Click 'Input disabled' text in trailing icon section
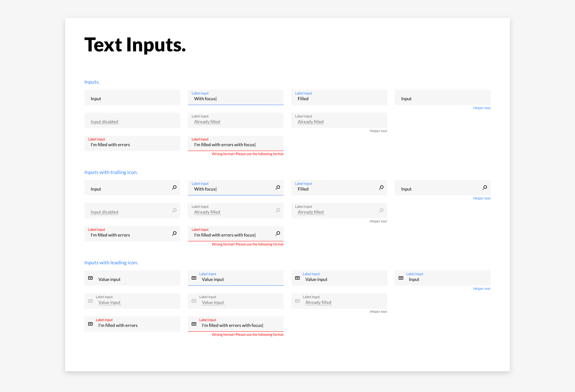The image size is (575, 392). coord(104,212)
